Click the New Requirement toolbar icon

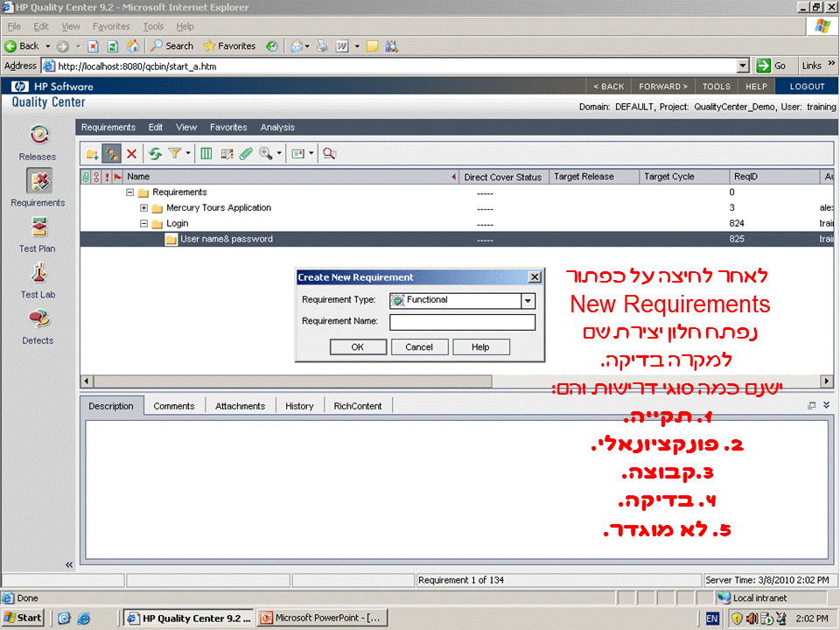tap(111, 154)
